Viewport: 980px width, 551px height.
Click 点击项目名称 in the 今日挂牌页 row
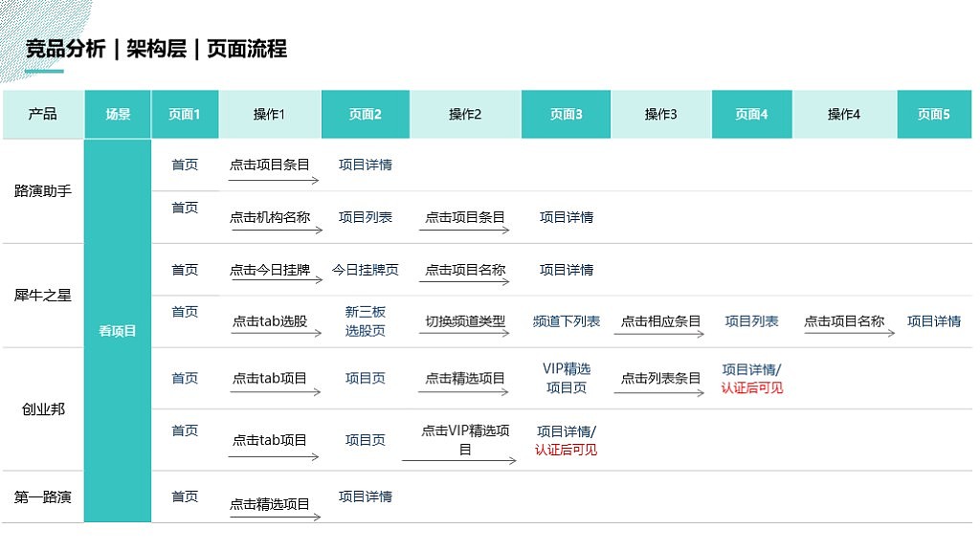coord(465,270)
